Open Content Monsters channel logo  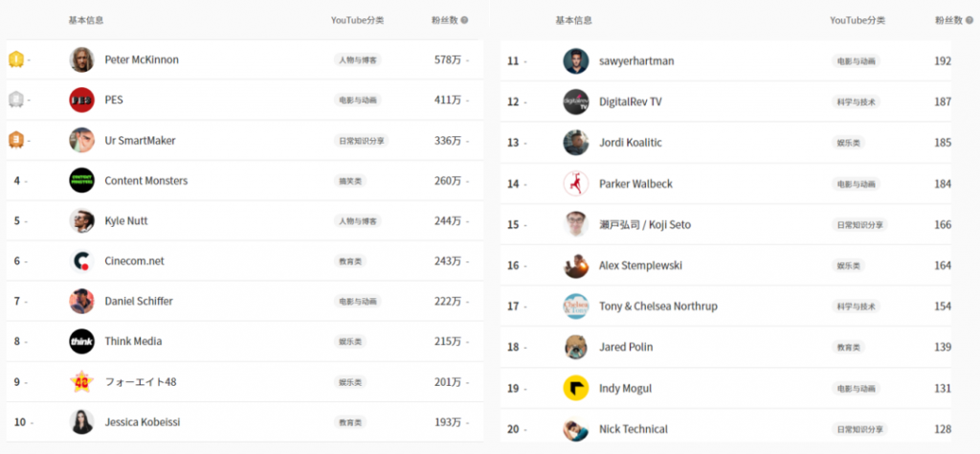pos(81,180)
